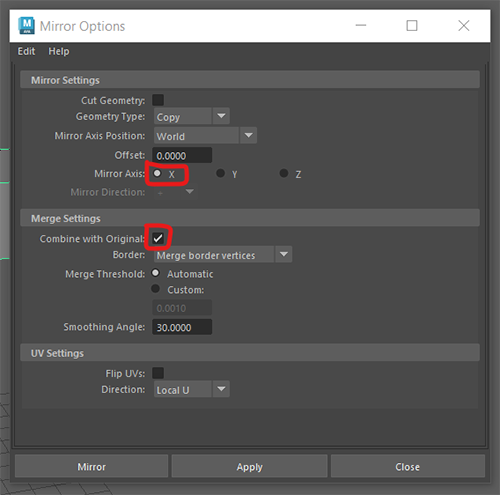
Task: Enable the Flip UVs checkbox
Action: coord(158,373)
